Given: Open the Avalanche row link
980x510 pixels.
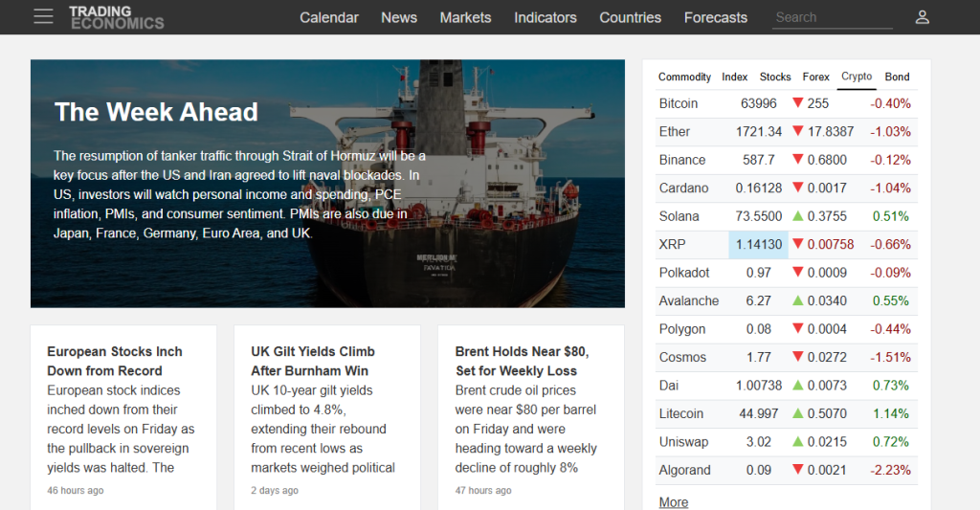Looking at the screenshot, I should coord(689,300).
